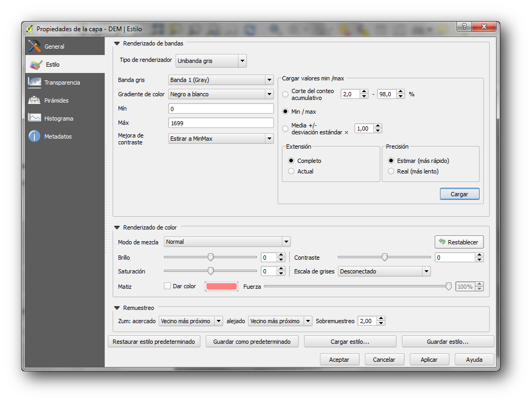Viewport: 532px width, 403px height.
Task: Go to the Pirámides tab
Action: pyautogui.click(x=65, y=100)
